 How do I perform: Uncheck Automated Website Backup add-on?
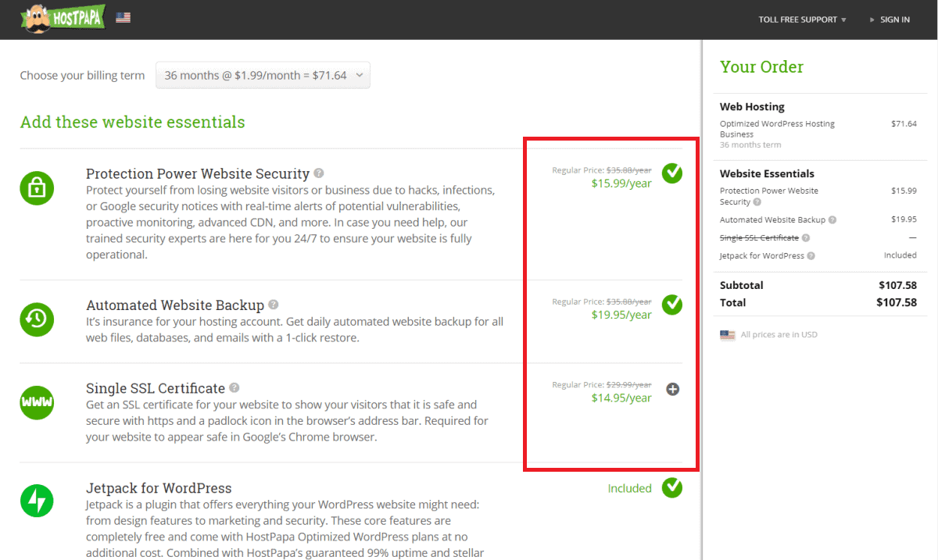672,305
